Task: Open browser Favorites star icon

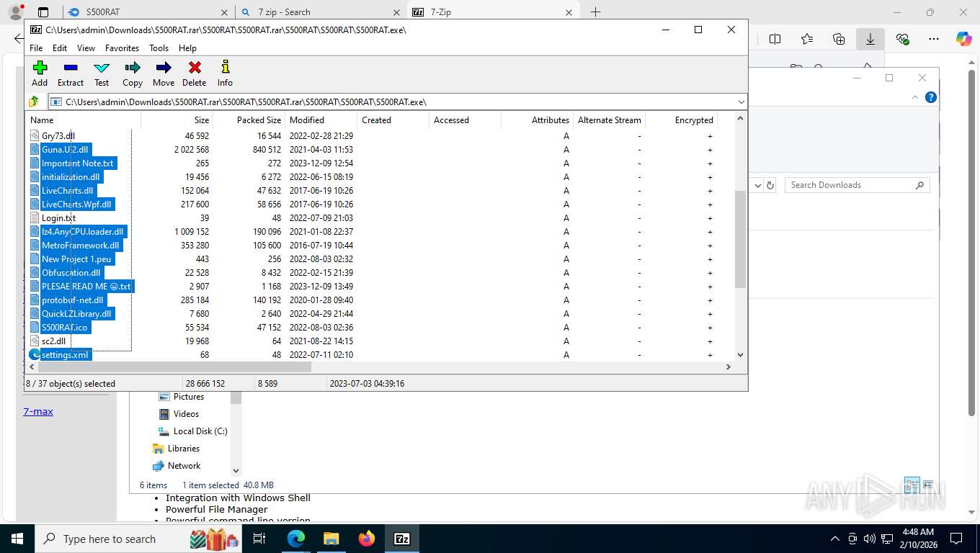Action: [x=807, y=39]
